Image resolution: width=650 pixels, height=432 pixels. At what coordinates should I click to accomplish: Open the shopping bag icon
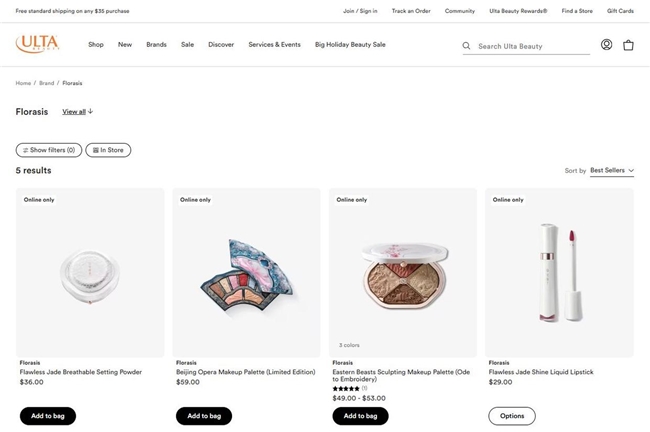tap(628, 45)
